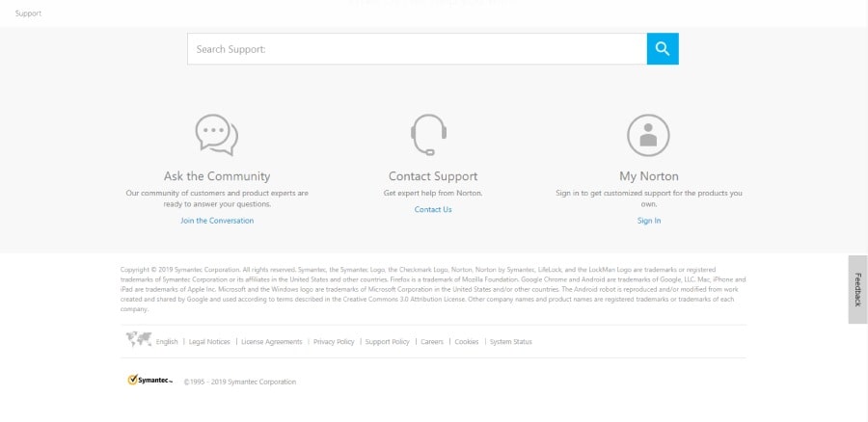Open License Agreements footer link

272,342
